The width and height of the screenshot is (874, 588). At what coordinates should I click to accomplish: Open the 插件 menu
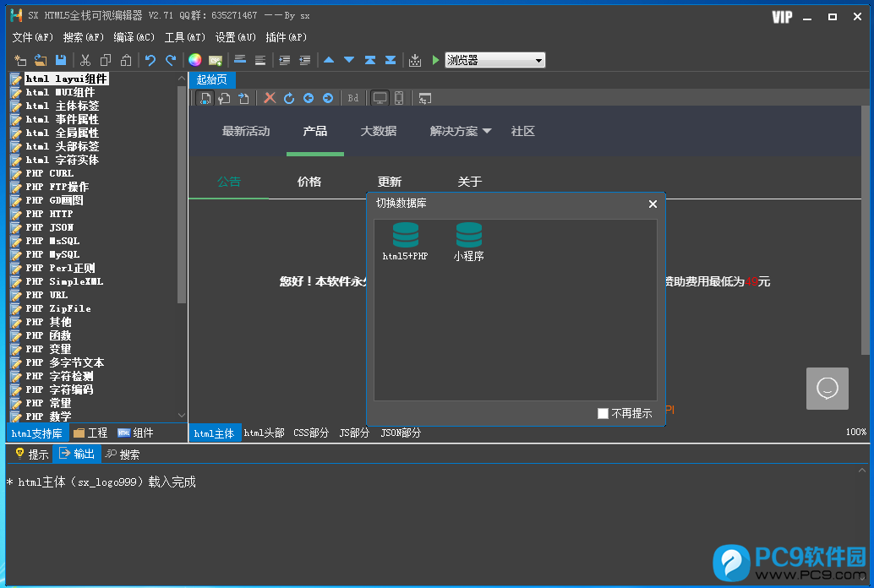coord(286,37)
